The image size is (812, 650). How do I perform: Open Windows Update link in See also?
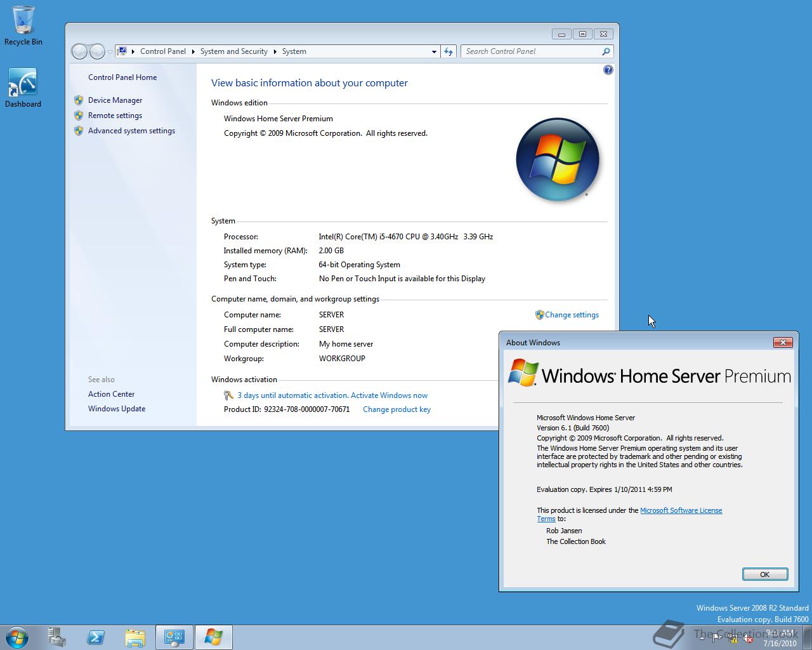pyautogui.click(x=117, y=409)
